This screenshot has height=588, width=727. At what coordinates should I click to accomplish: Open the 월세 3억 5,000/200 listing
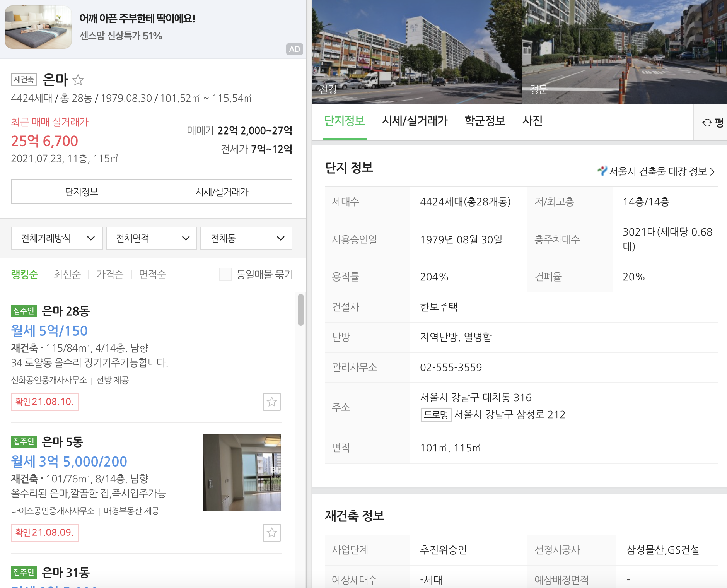point(69,462)
